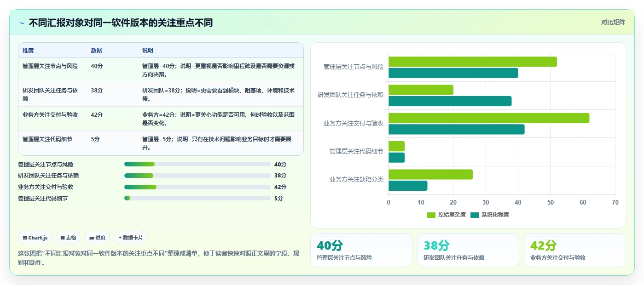
Task: Select the 对比矩阵 label in header
Action: pos(613,22)
